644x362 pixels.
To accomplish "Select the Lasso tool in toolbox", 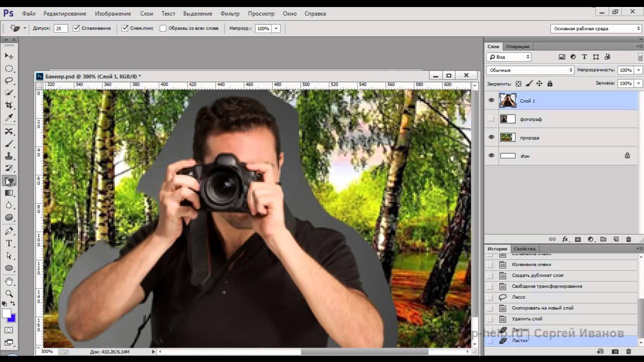I will [x=9, y=80].
